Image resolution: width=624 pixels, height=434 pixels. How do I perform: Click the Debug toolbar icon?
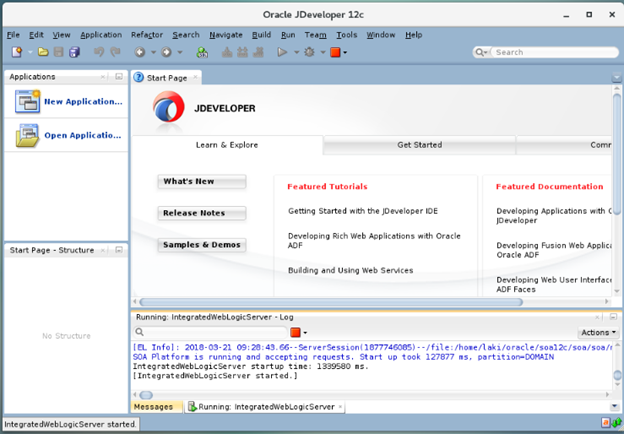[310, 52]
